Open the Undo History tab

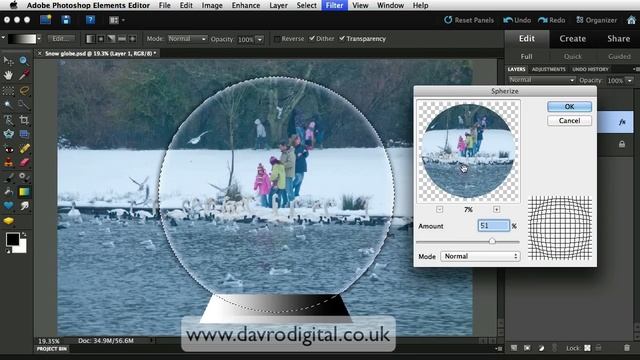(x=590, y=69)
